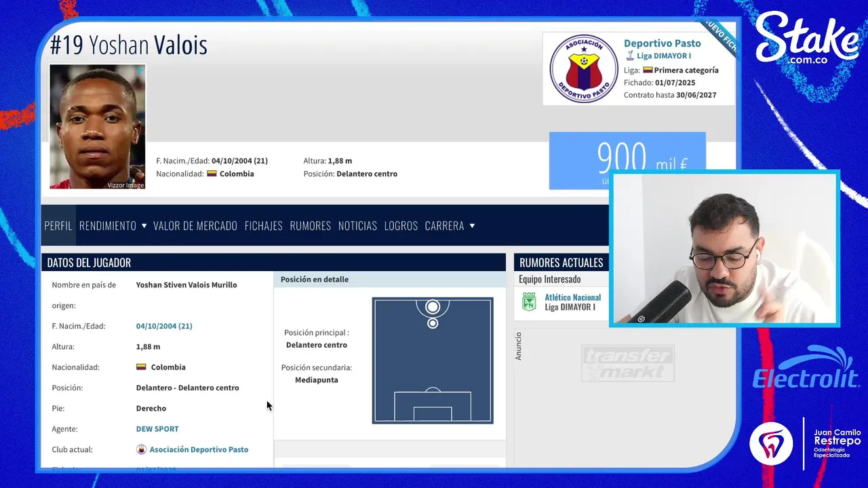Click the RUMORES ACTUALES panel header
Screen dimensions: 868x488
tap(561, 262)
